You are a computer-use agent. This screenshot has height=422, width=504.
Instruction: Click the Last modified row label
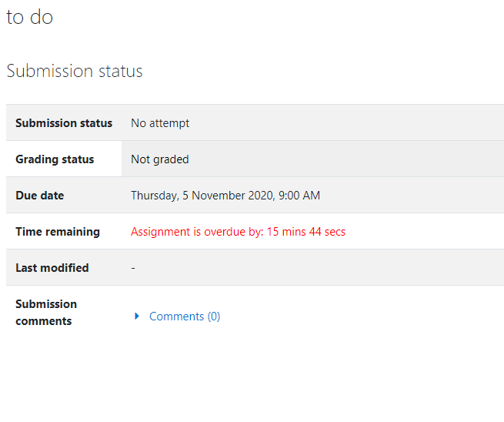pyautogui.click(x=52, y=268)
